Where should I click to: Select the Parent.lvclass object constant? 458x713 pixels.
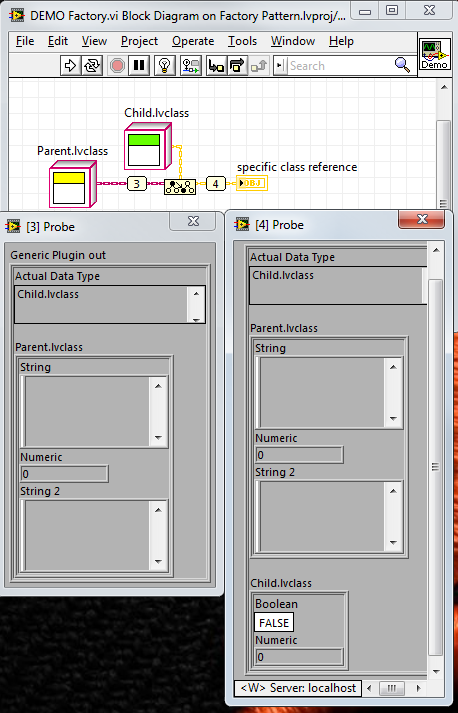click(73, 184)
